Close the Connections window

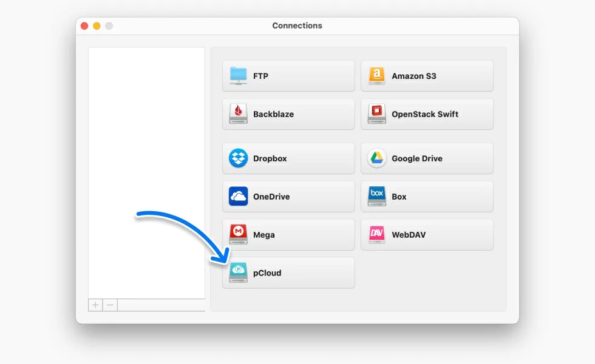pos(84,26)
